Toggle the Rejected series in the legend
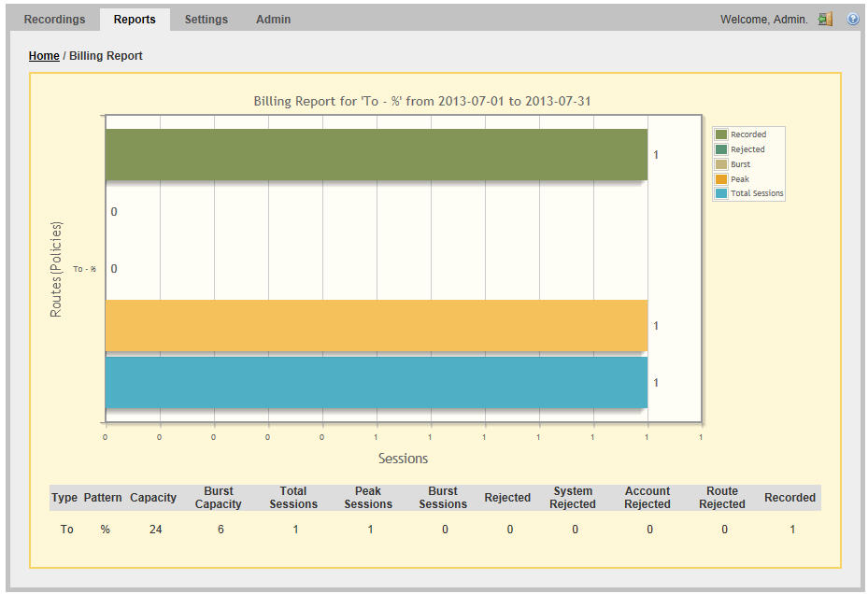868x594 pixels. 747,148
